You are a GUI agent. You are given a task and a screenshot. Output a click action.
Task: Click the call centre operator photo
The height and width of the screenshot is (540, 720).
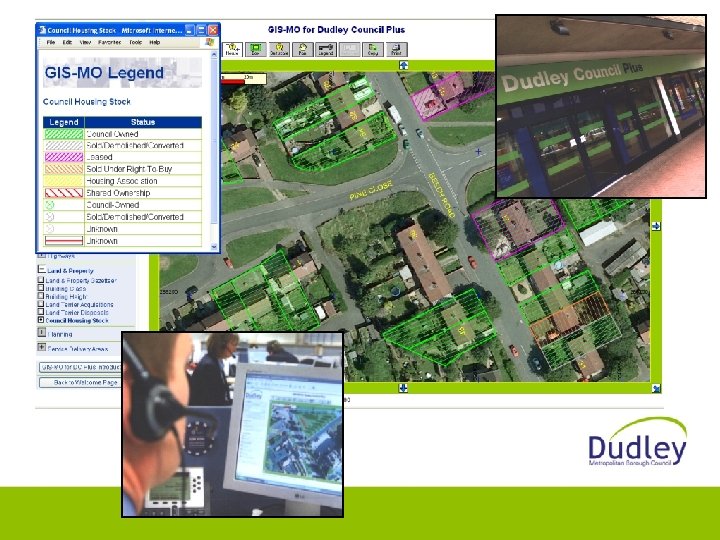point(232,424)
